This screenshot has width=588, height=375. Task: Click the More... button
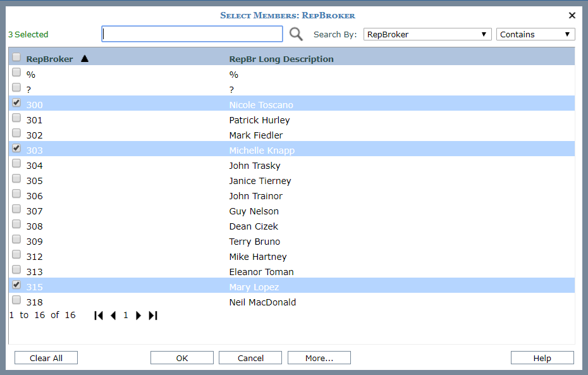pyautogui.click(x=319, y=358)
